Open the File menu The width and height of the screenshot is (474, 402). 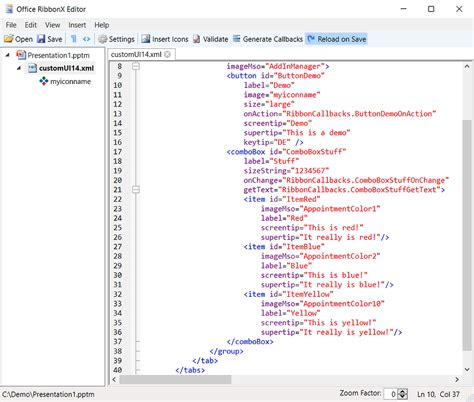coord(11,25)
